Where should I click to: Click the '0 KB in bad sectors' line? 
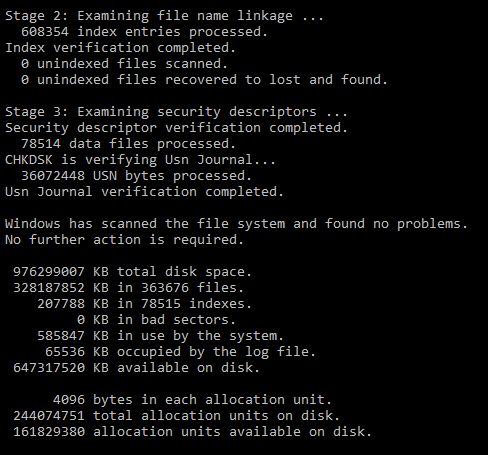point(156,320)
